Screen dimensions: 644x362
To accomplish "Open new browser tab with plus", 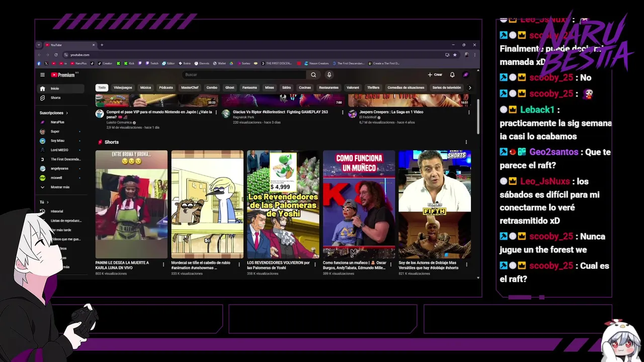I will click(102, 45).
